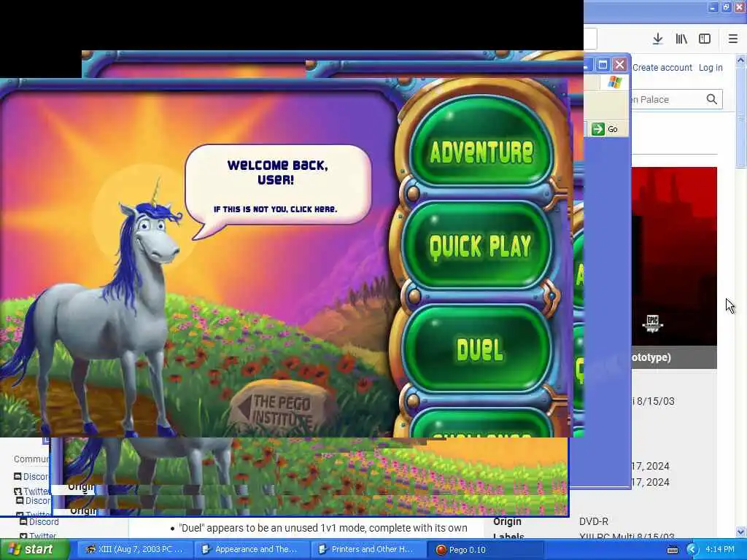Click the 'DVD-R' value text
The height and width of the screenshot is (560, 747).
[x=594, y=521]
